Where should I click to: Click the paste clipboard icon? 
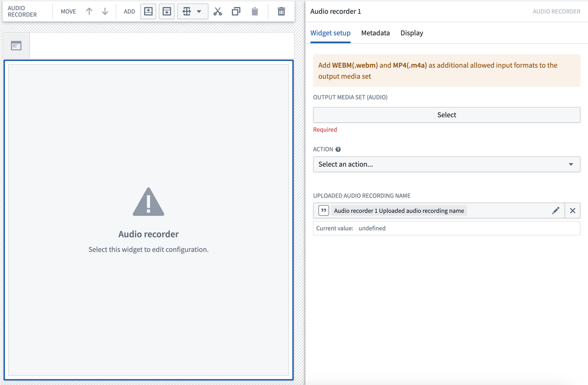tap(255, 12)
